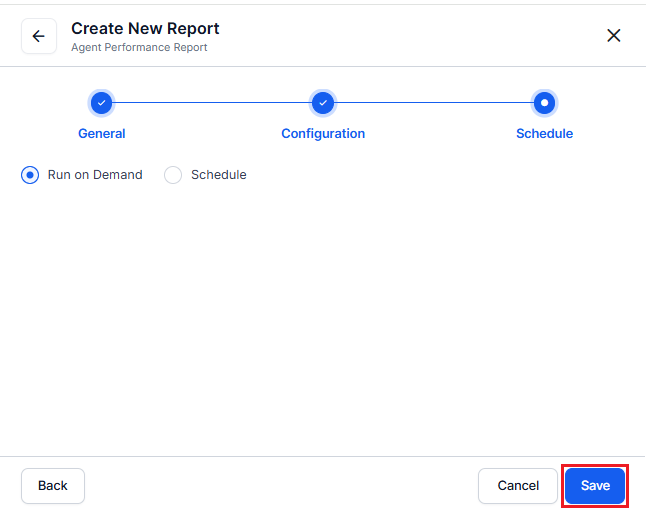The image size is (646, 514).
Task: Click the empty content area below radio options
Action: (323, 320)
